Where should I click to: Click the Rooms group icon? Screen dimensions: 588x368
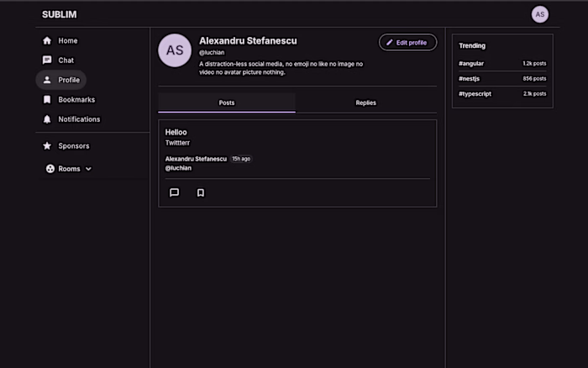point(50,169)
